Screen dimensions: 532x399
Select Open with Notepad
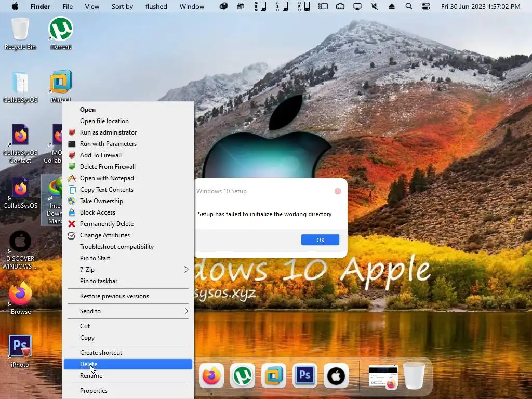click(x=128, y=178)
